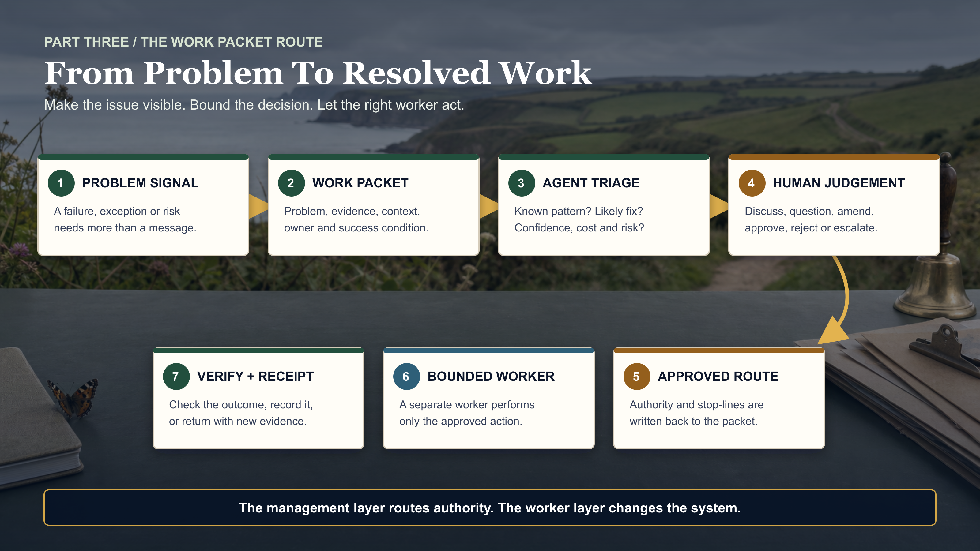Click text 'needs more than a message.'
Image resolution: width=980 pixels, height=551 pixels.
125,228
